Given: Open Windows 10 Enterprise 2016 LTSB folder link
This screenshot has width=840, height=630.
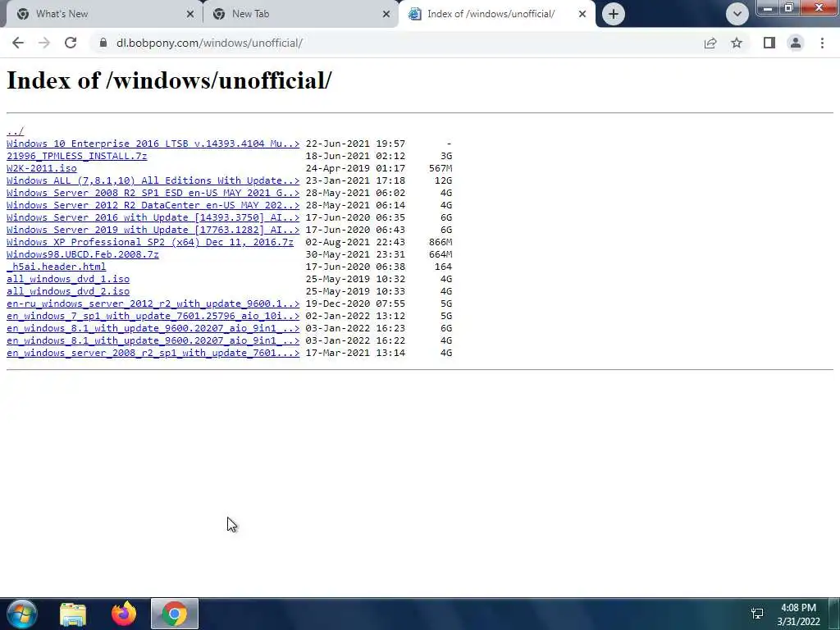Looking at the screenshot, I should click(153, 144).
